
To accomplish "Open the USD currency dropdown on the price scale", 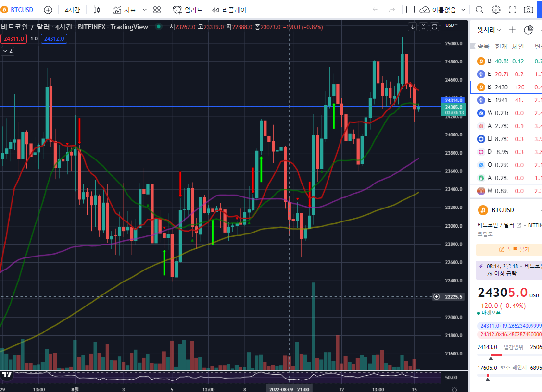I will pos(452,25).
